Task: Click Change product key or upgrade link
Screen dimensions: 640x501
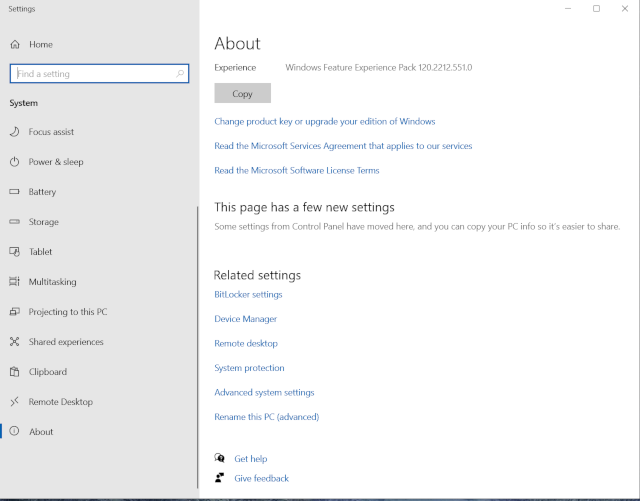Action: (x=324, y=122)
